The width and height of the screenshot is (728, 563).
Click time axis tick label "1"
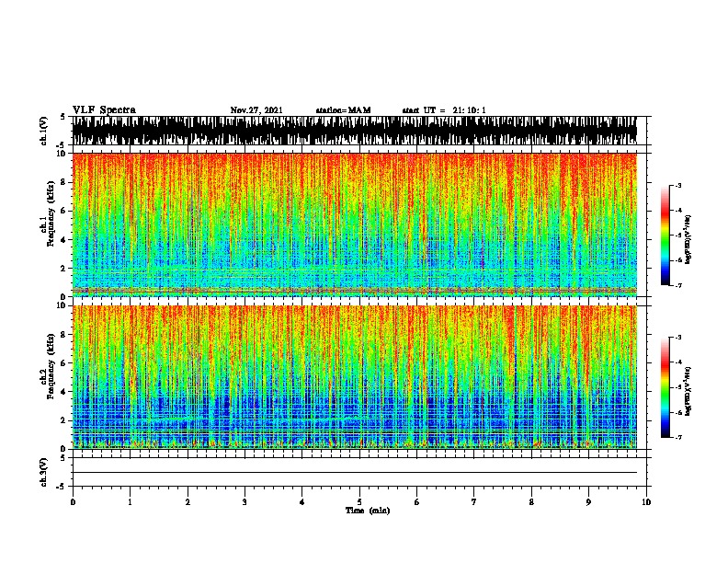pyautogui.click(x=130, y=502)
